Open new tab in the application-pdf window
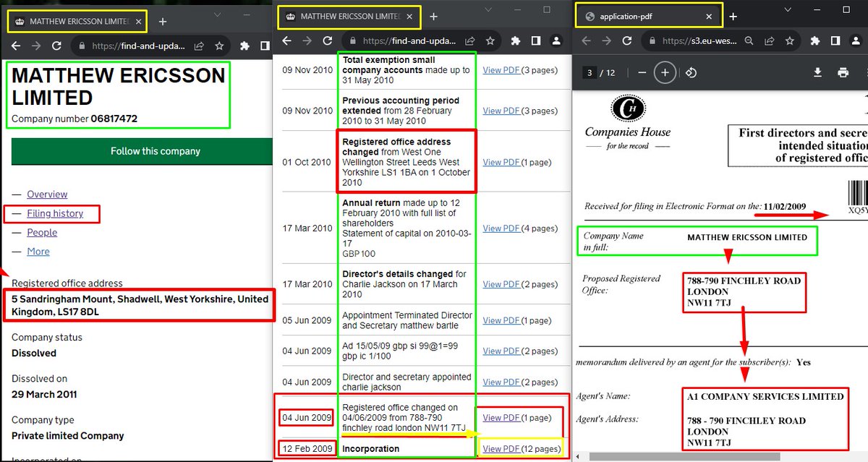The height and width of the screenshot is (462, 868). tap(733, 16)
